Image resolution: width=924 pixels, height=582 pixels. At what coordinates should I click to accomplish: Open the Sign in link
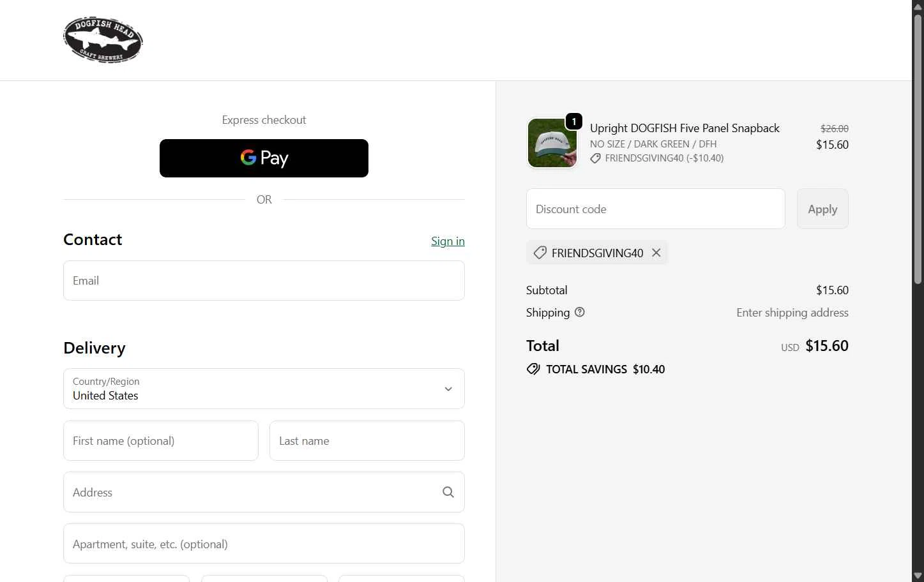pos(448,241)
